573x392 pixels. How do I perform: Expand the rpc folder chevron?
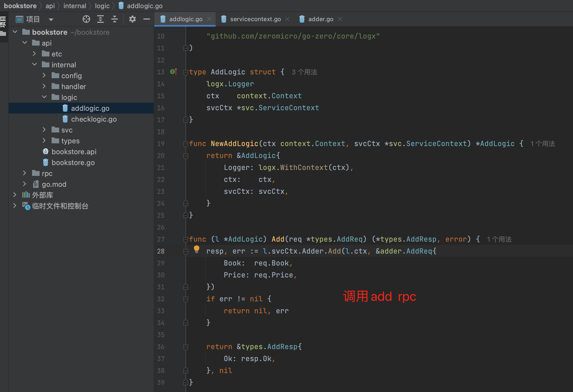pos(25,173)
